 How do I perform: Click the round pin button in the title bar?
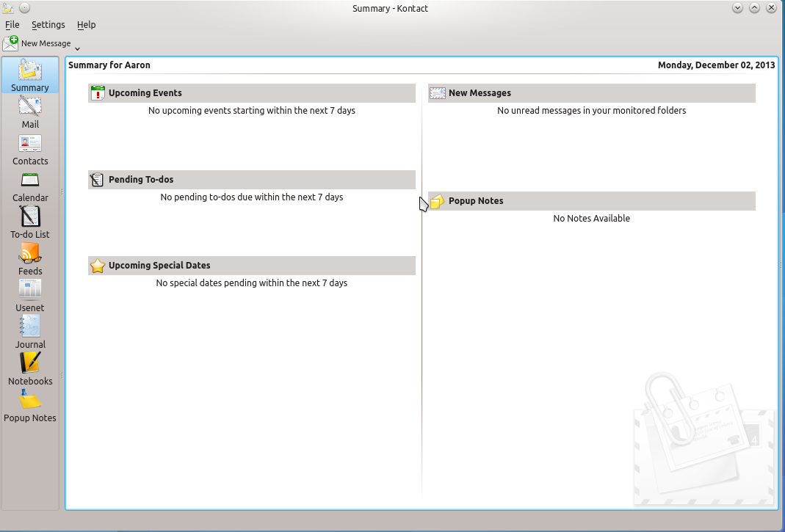click(x=24, y=8)
